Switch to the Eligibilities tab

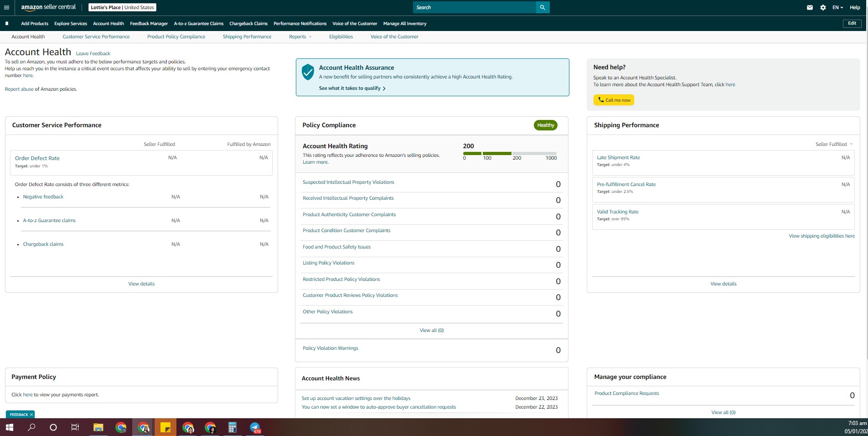click(341, 37)
